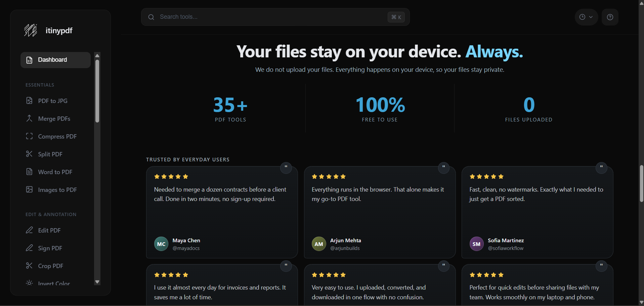Select the Compress PDF tool

pos(57,136)
